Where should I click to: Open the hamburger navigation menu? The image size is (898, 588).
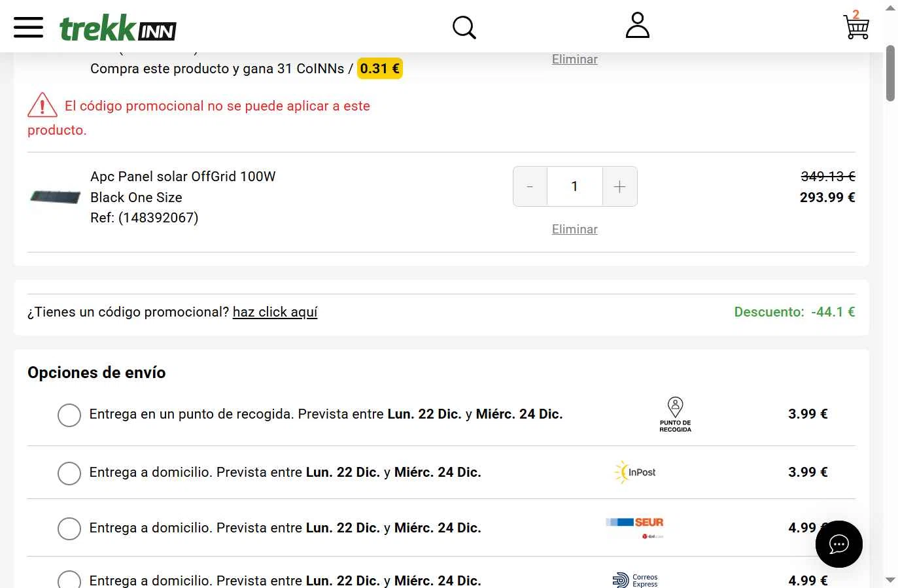[x=28, y=27]
